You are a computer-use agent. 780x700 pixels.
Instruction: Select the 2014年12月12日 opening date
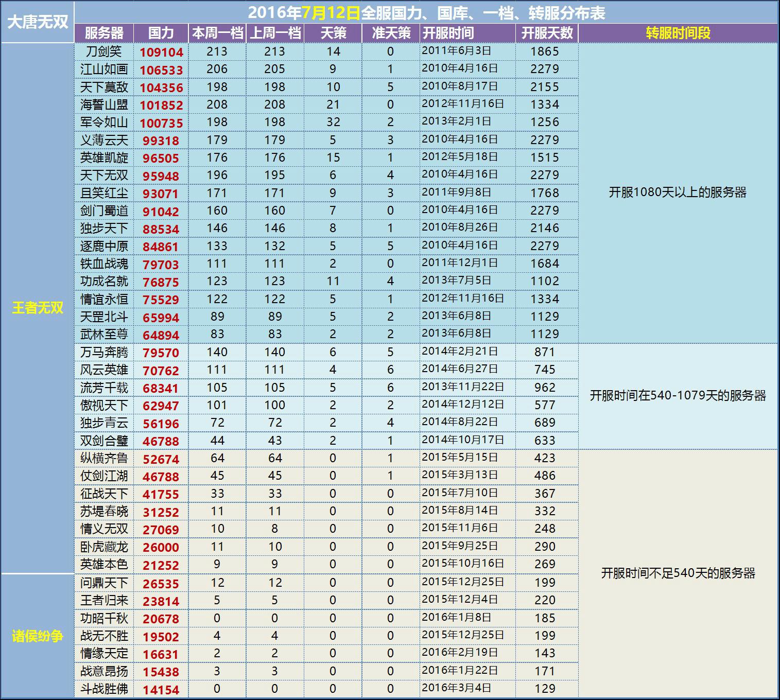[x=463, y=404]
